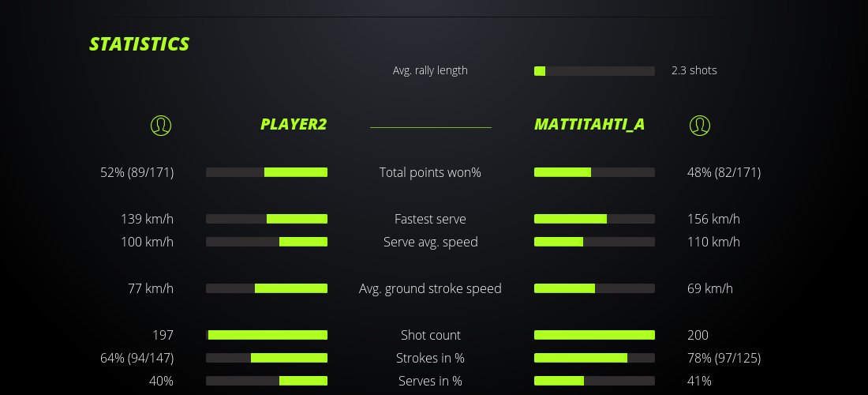Click Player2's profile avatar icon
This screenshot has height=395, width=868.
[x=160, y=125]
